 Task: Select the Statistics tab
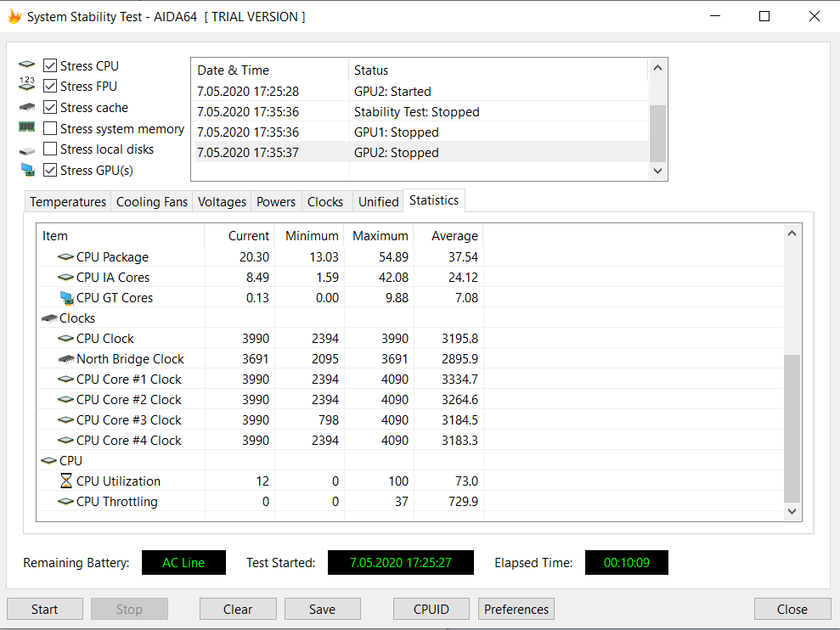point(434,200)
